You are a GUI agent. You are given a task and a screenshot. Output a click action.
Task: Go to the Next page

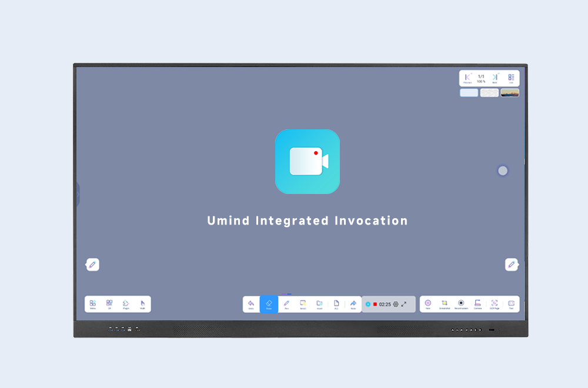[495, 78]
